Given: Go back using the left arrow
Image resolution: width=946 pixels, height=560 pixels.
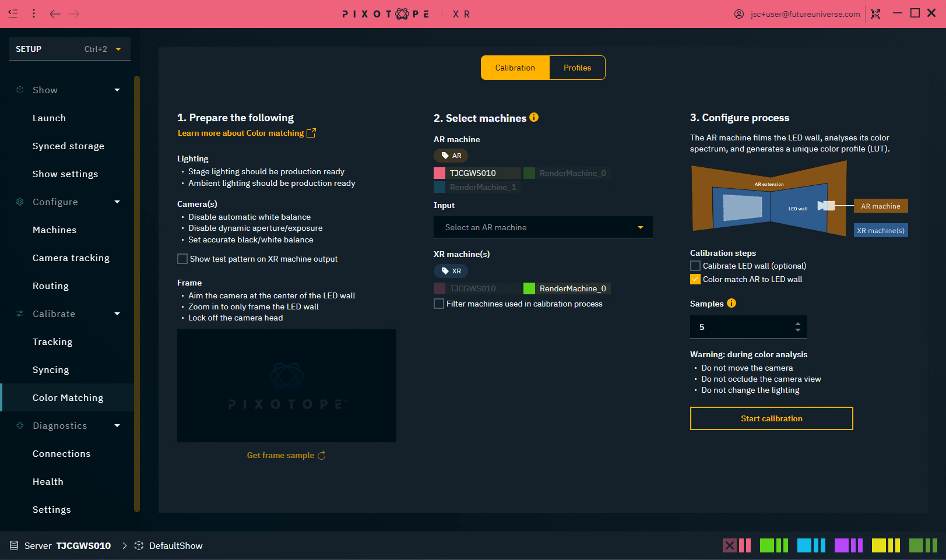Looking at the screenshot, I should point(55,14).
